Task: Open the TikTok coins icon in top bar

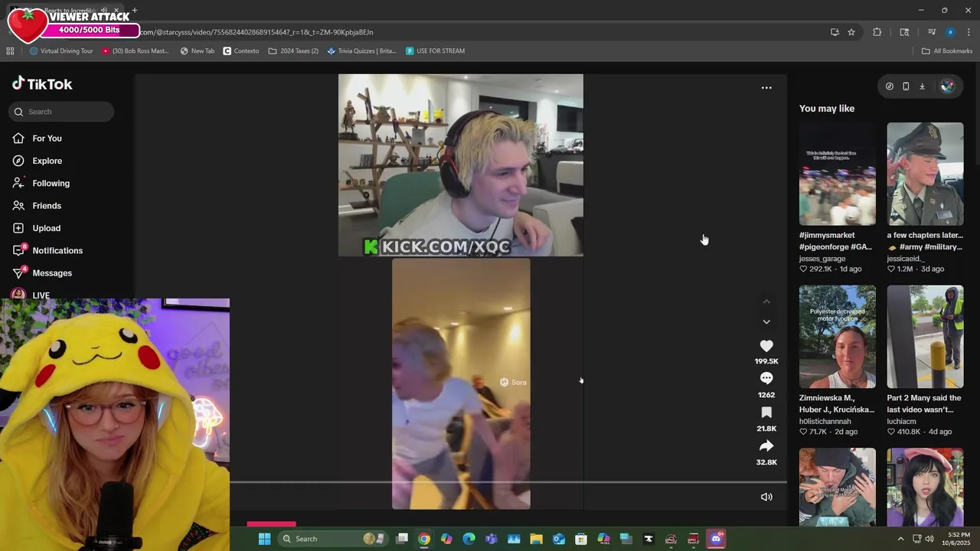Action: point(889,86)
